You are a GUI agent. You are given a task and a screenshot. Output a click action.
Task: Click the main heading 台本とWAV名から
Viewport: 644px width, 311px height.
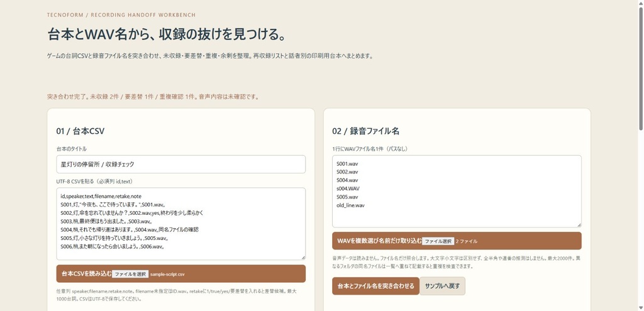[166, 35]
